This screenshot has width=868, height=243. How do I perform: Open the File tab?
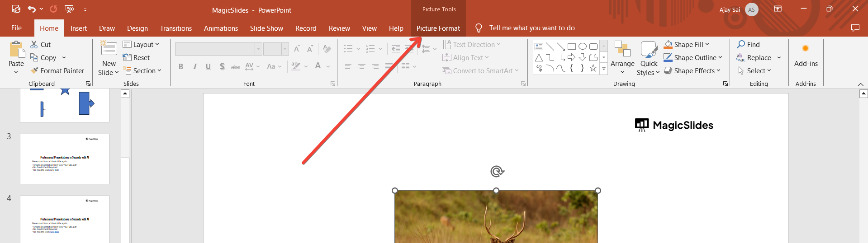[17, 28]
